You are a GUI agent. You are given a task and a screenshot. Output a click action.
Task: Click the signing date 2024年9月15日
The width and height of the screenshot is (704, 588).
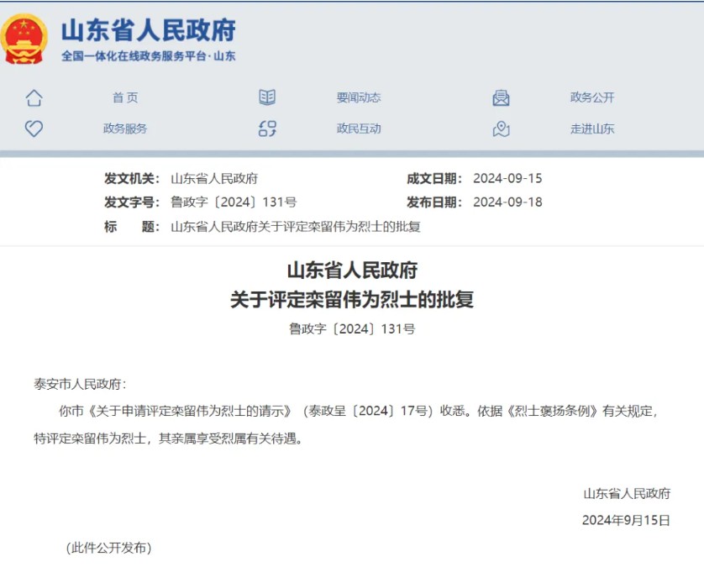click(626, 521)
